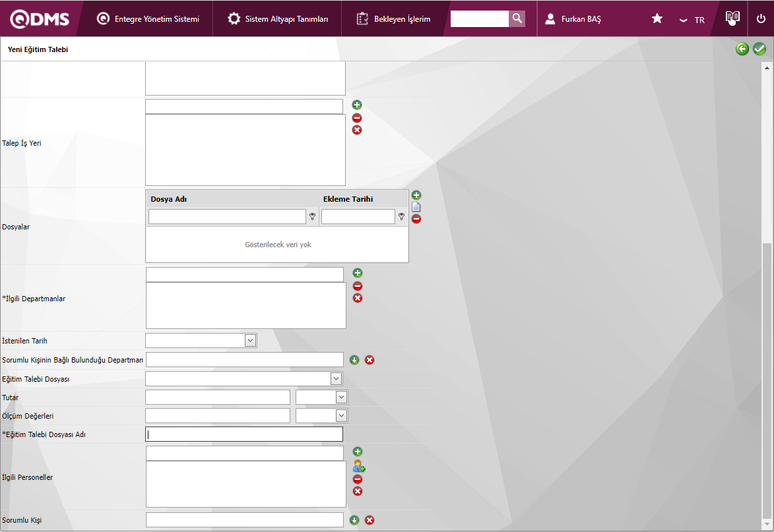Open favorites star icon

pyautogui.click(x=657, y=18)
